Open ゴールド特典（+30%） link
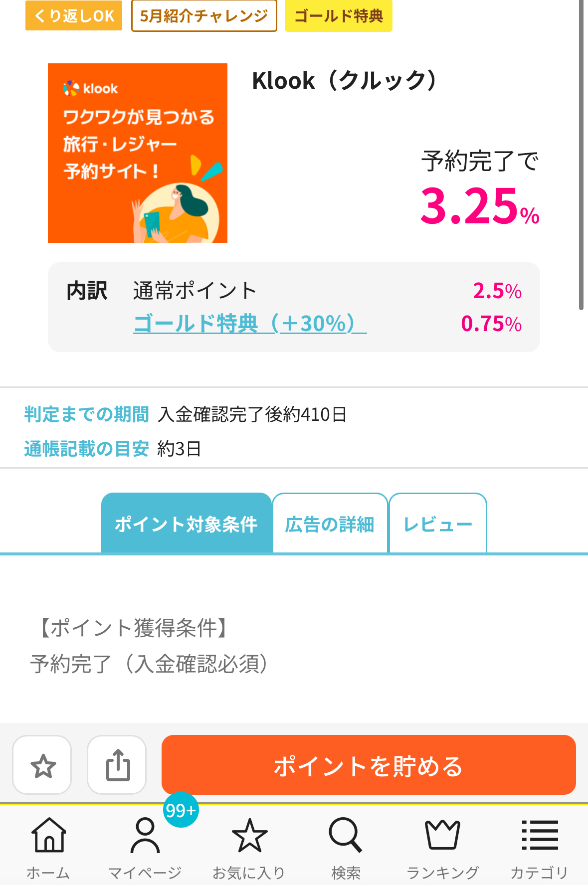 pyautogui.click(x=250, y=324)
